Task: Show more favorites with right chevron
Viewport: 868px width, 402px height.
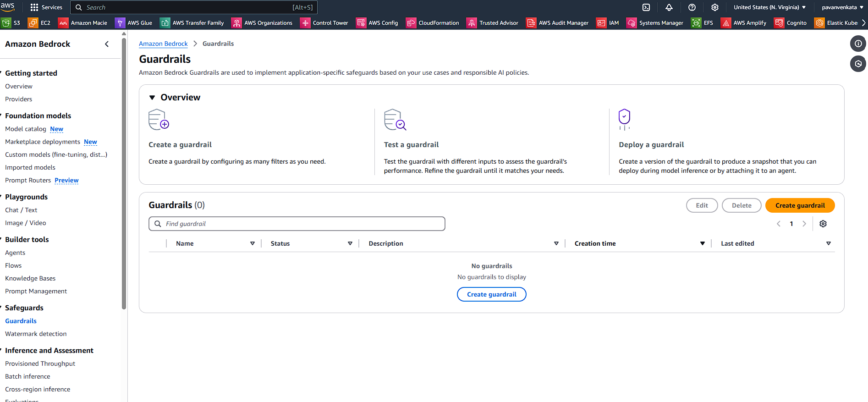Action: pos(863,23)
